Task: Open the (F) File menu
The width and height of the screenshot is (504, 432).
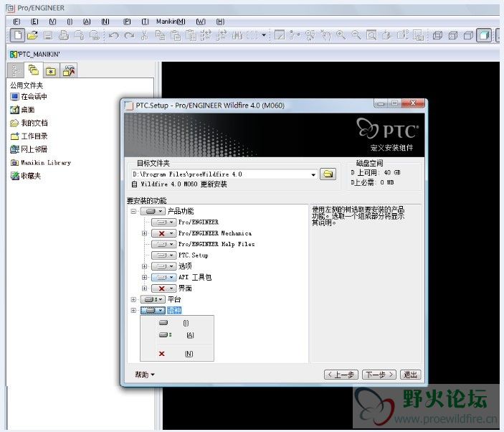Action: 16,22
